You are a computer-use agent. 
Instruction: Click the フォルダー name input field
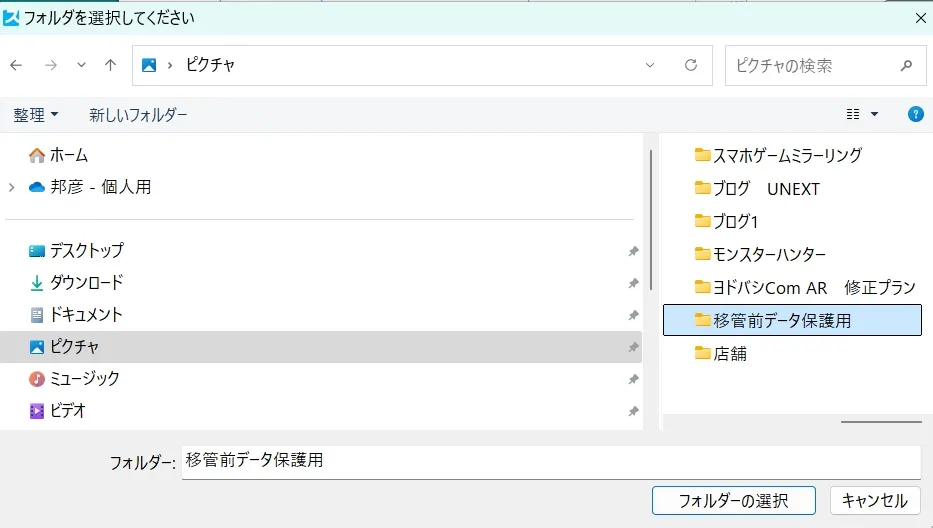tap(550, 462)
